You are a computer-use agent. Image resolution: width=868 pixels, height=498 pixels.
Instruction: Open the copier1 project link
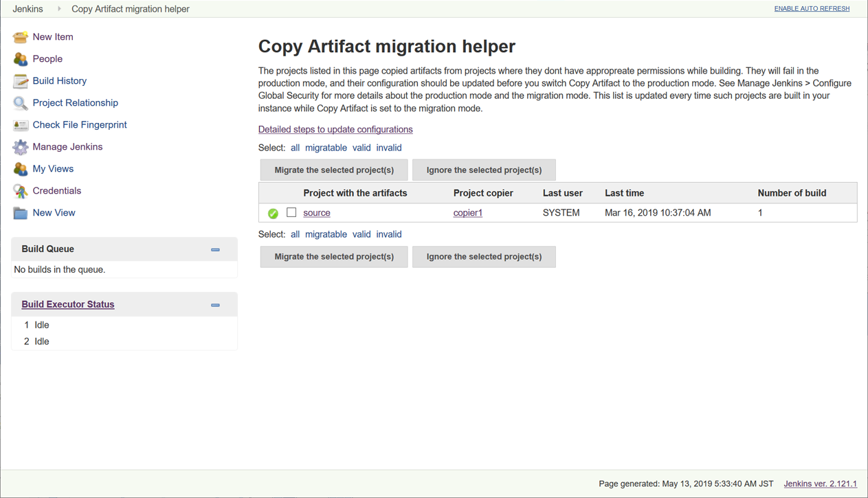pyautogui.click(x=468, y=213)
